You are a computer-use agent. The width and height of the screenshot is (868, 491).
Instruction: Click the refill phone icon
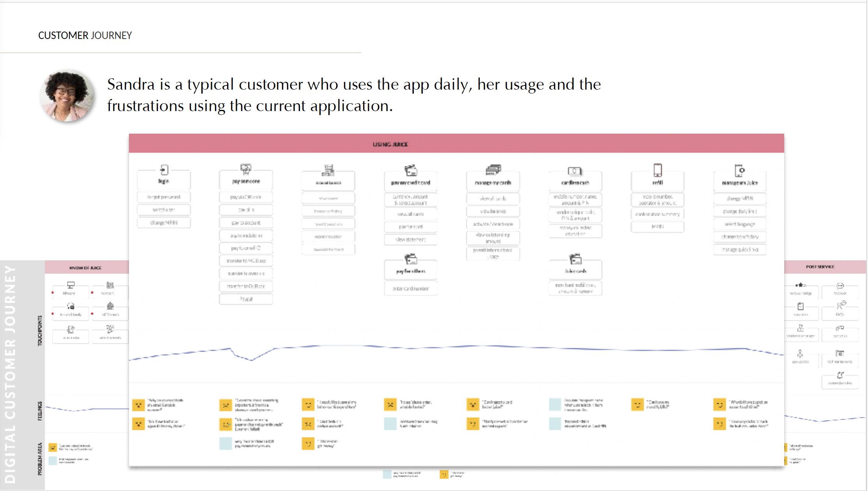point(658,170)
